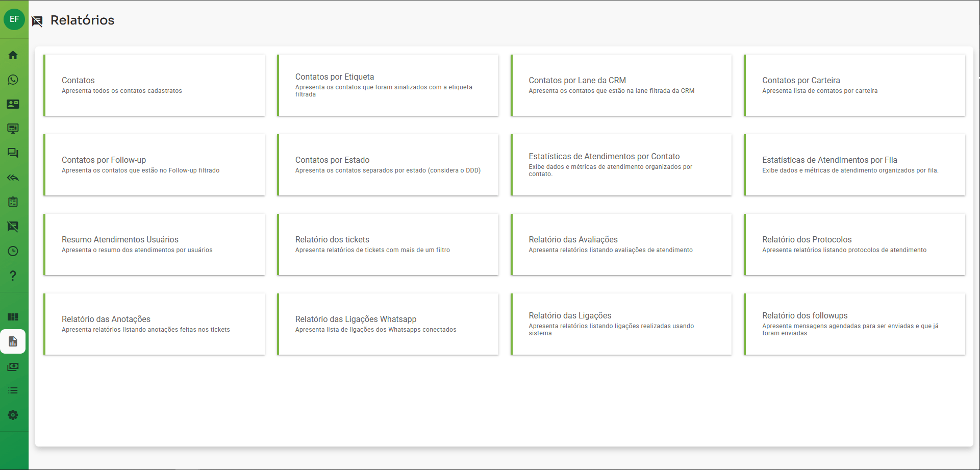Open Estatísticas de Atendimentos por Fila
Screen dimensions: 980x470
pyautogui.click(x=855, y=165)
